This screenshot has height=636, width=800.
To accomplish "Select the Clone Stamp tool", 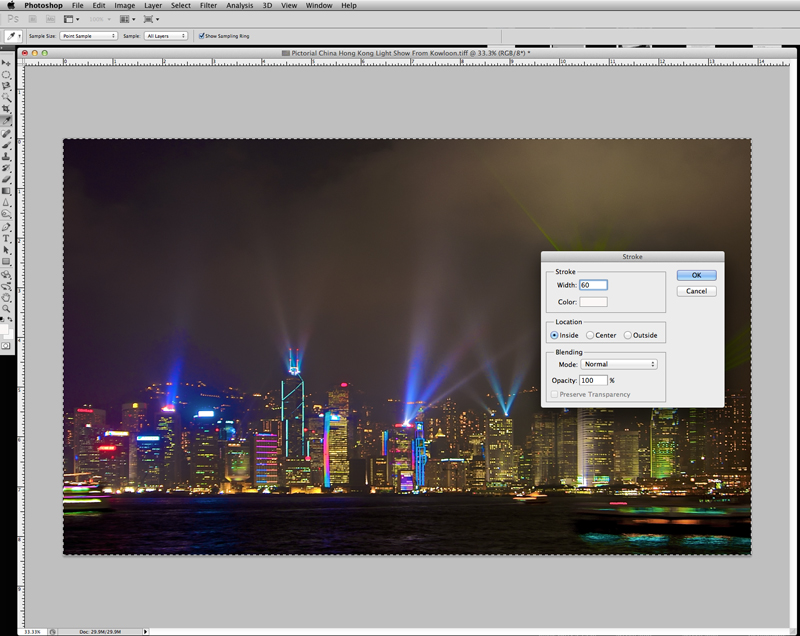I will 6,156.
